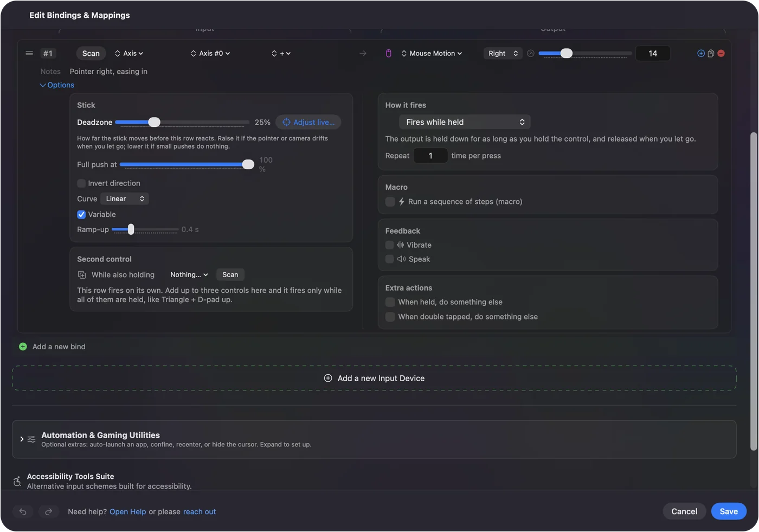
Task: Click the While also holding icon
Action: coord(82,275)
